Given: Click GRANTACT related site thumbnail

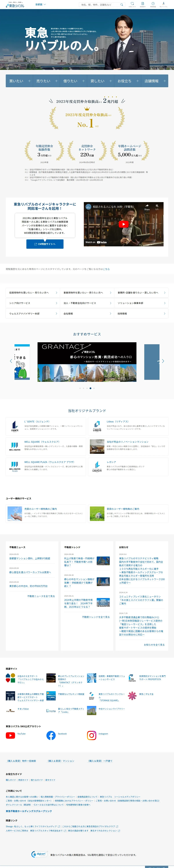Looking at the screenshot, I should (51, 678).
